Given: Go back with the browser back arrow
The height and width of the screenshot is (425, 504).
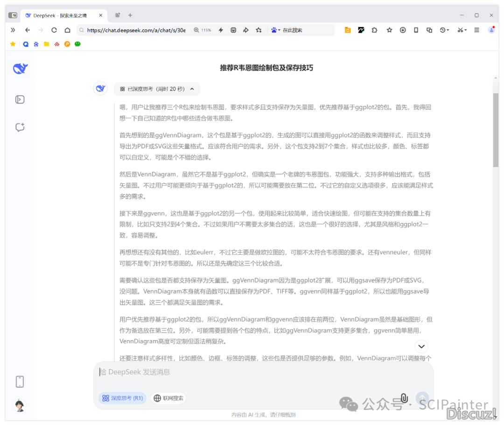Looking at the screenshot, I should click(x=28, y=30).
